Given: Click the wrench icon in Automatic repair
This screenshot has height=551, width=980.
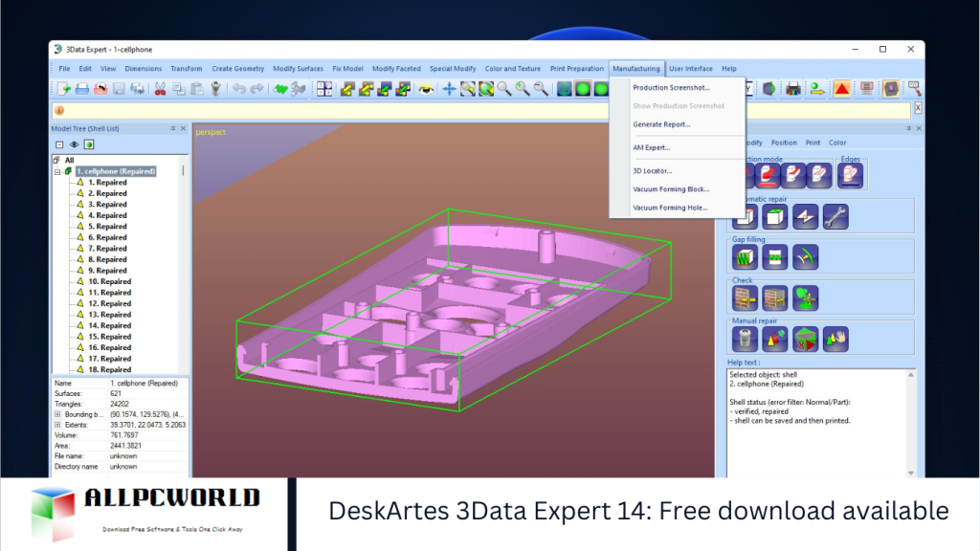Looking at the screenshot, I should pyautogui.click(x=835, y=217).
